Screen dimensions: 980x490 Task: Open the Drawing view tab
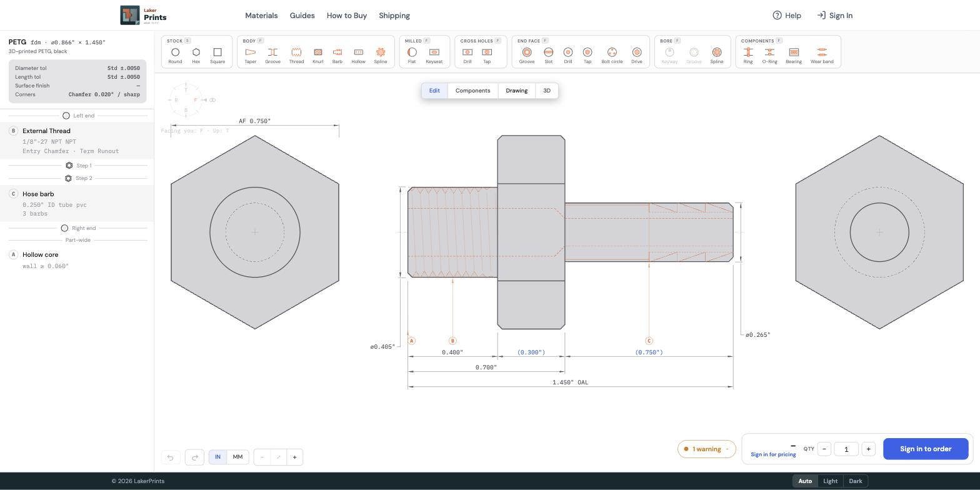(x=517, y=91)
